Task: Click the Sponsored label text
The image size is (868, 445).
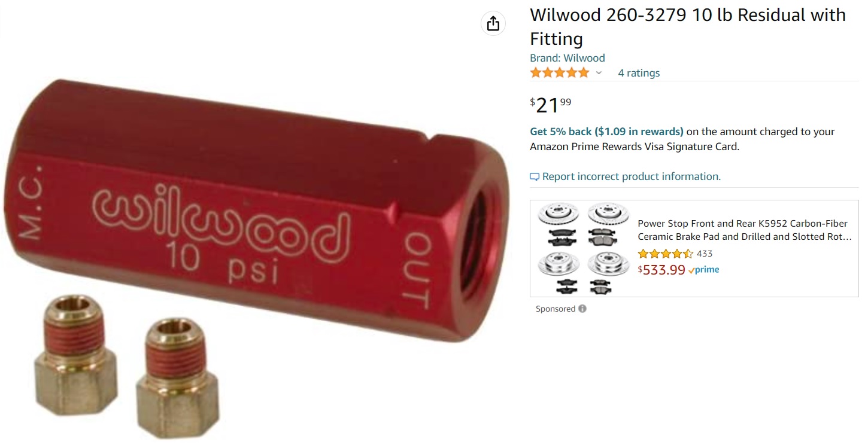Action: tap(556, 309)
